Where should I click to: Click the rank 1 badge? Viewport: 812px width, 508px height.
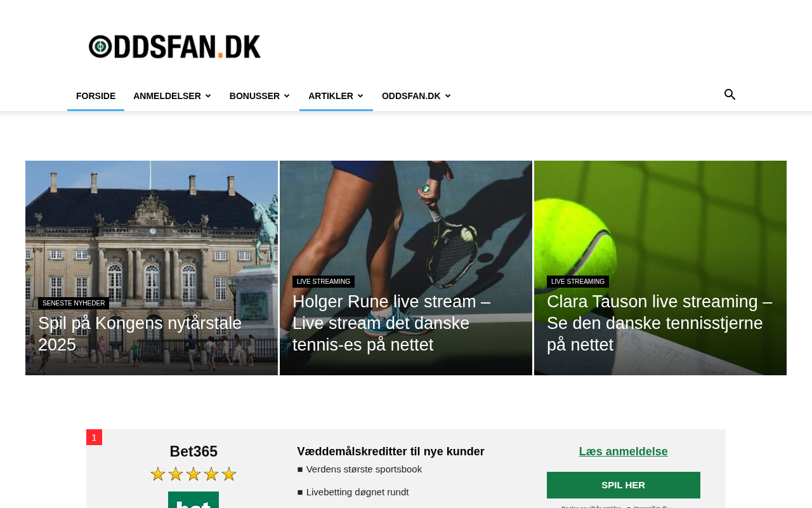pyautogui.click(x=94, y=438)
